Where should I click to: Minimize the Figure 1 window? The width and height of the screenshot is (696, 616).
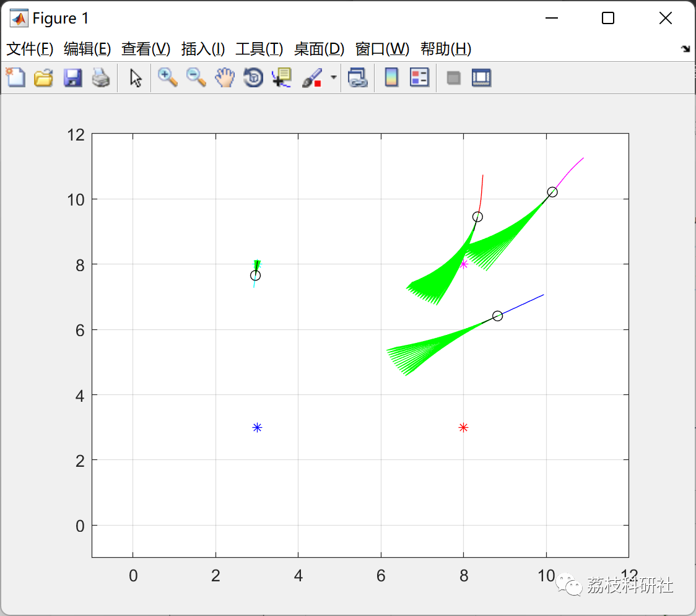click(552, 18)
